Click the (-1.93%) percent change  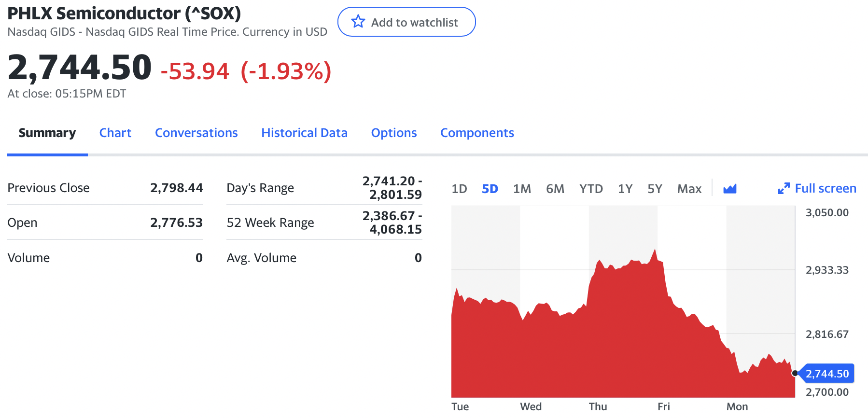(x=286, y=71)
